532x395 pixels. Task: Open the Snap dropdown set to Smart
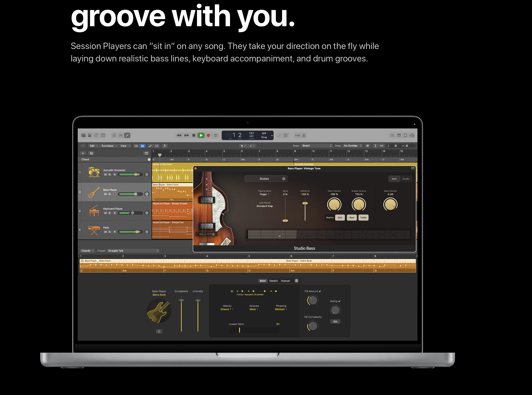(317, 146)
